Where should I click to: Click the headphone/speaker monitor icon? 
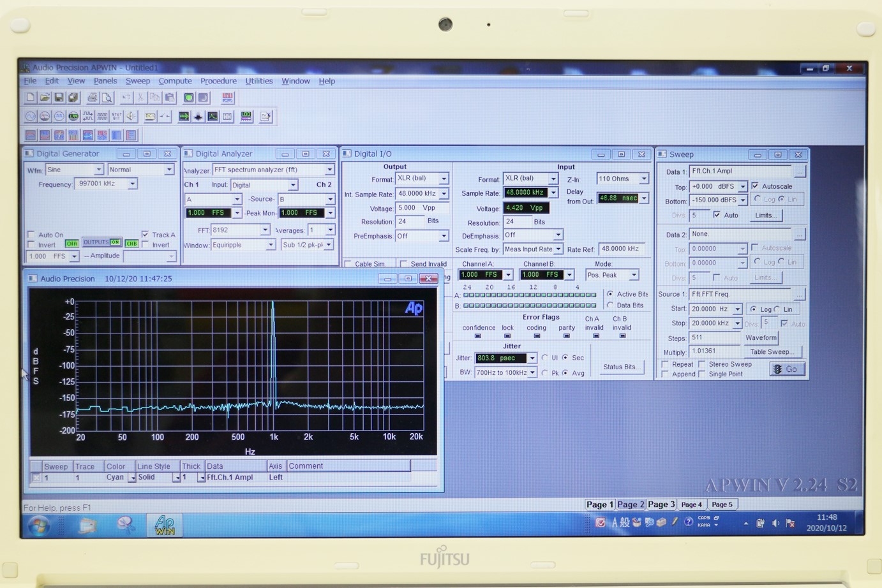pos(131,117)
